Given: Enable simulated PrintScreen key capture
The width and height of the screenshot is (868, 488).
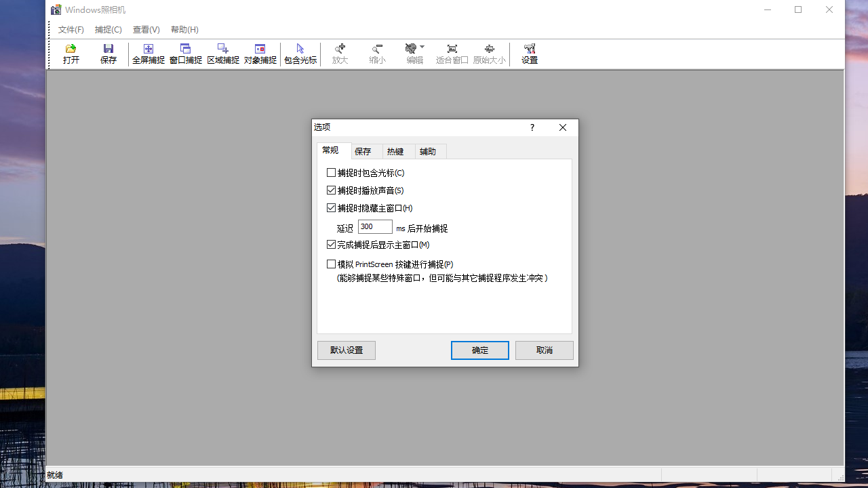Looking at the screenshot, I should click(x=332, y=264).
